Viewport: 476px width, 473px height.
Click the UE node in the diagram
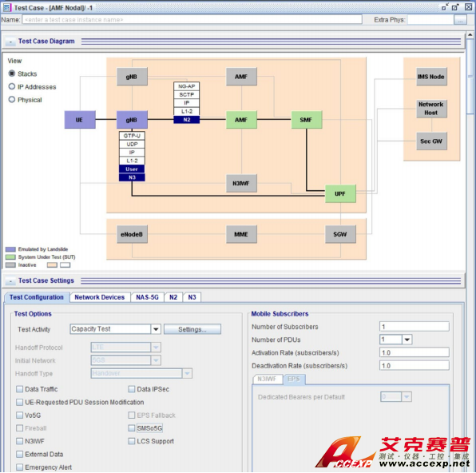(80, 120)
